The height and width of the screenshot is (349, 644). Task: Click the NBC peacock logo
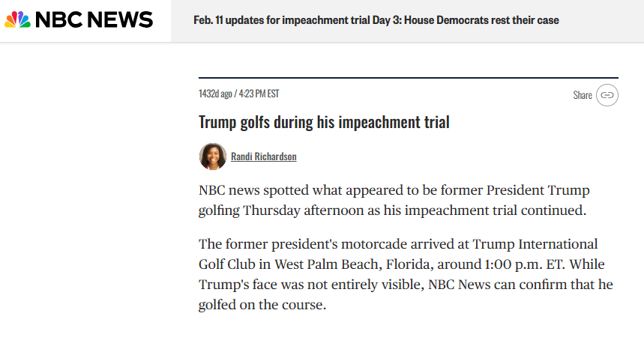[18, 20]
